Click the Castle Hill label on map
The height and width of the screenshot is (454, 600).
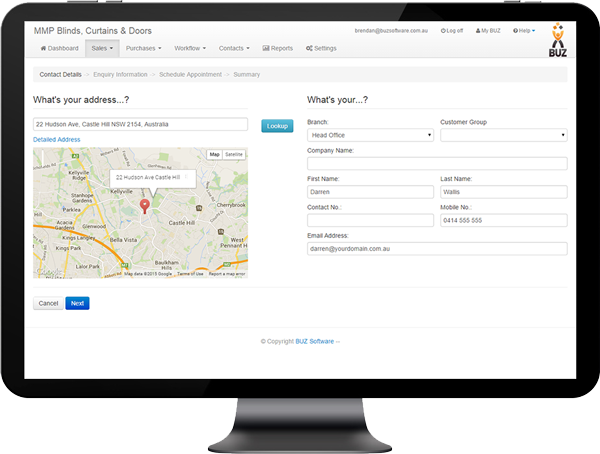(x=182, y=222)
